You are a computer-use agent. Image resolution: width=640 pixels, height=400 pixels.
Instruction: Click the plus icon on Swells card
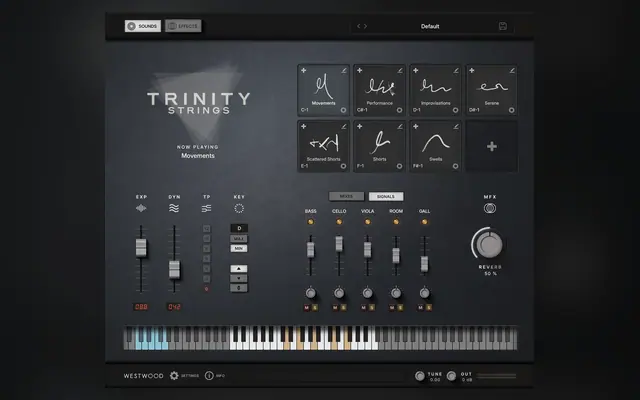tap(416, 127)
